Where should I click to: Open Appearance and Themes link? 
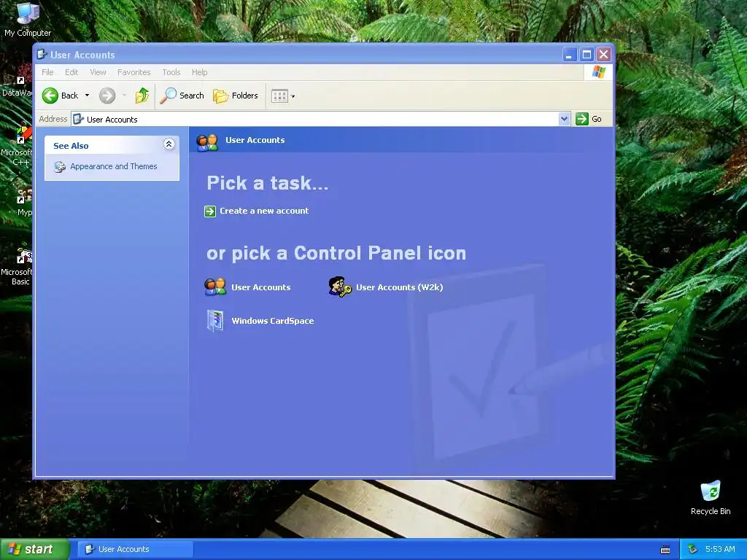click(x=113, y=166)
